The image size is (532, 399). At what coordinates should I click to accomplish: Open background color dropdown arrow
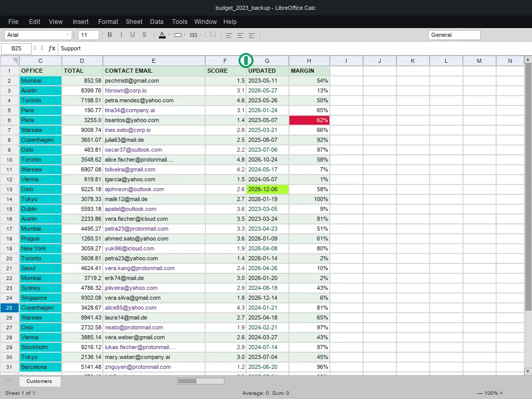184,35
